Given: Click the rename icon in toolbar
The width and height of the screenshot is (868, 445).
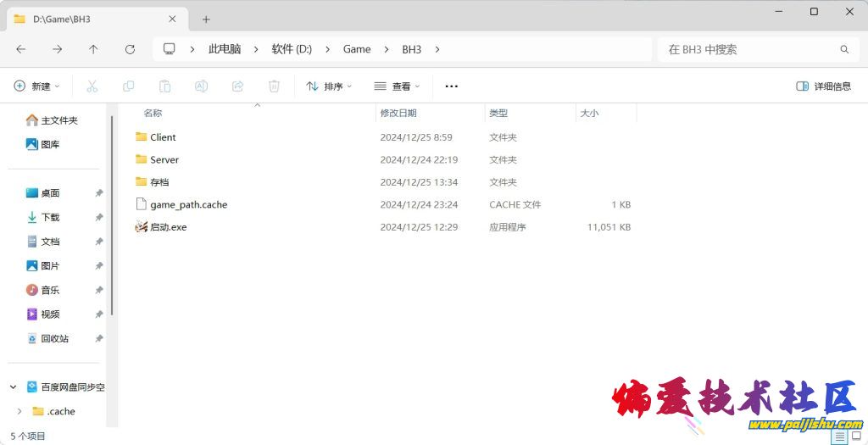Looking at the screenshot, I should pos(202,86).
